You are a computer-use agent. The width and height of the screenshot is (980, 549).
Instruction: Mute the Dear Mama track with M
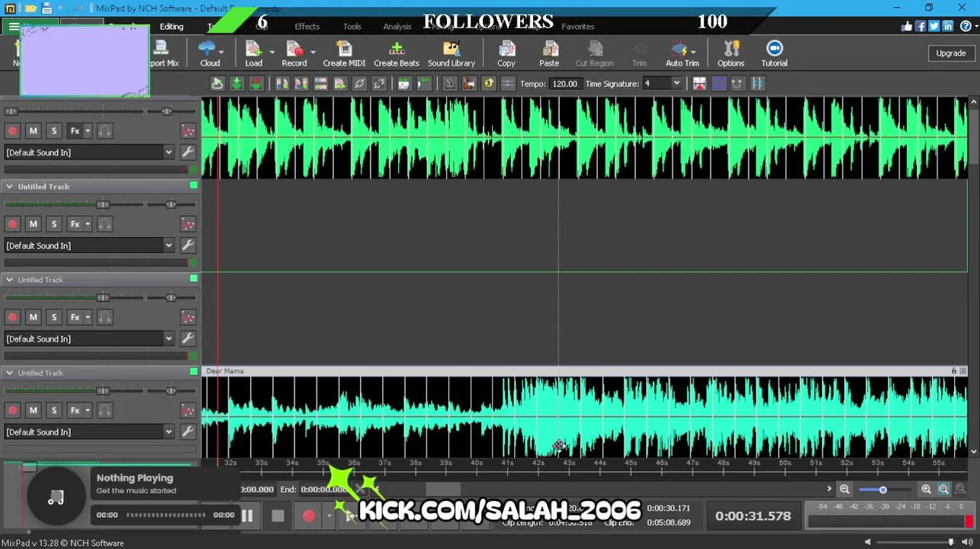pyautogui.click(x=33, y=410)
